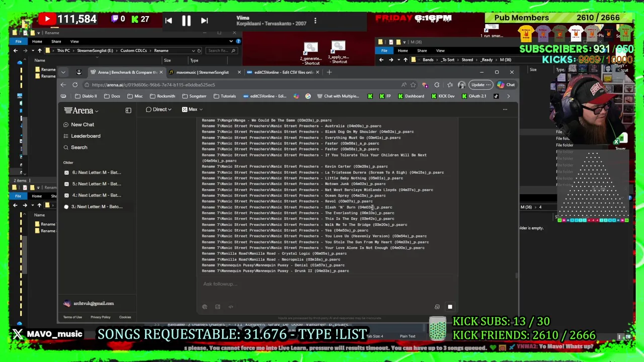Click Search Rename box in Explorer window
Image resolution: width=644 pixels, height=362 pixels.
(x=220, y=50)
